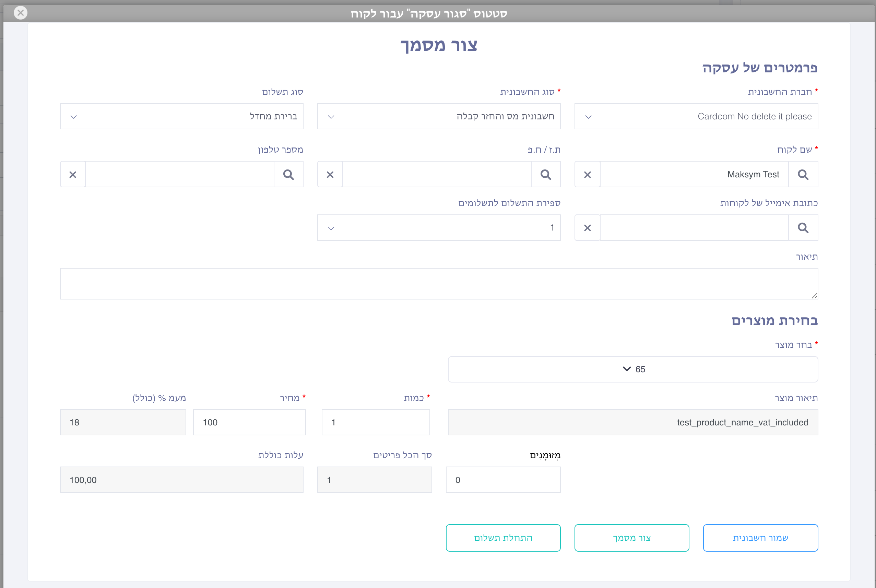Click the התחלת תשלום button
876x588 pixels.
pyautogui.click(x=504, y=538)
